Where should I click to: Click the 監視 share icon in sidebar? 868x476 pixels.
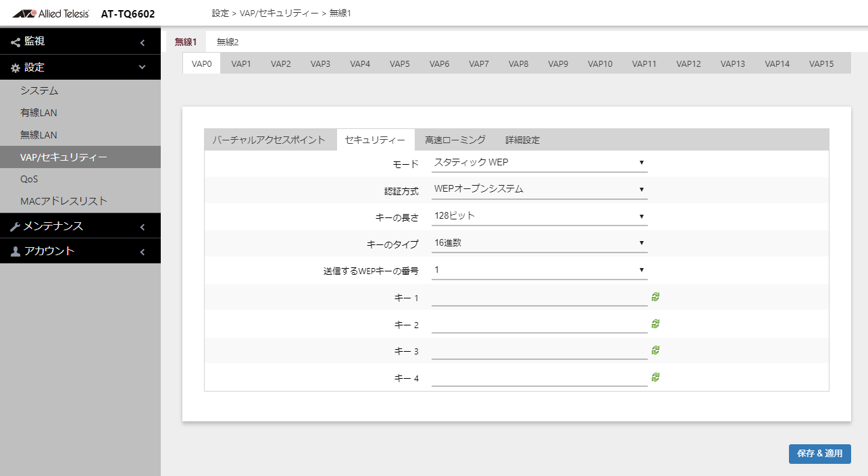tap(16, 42)
